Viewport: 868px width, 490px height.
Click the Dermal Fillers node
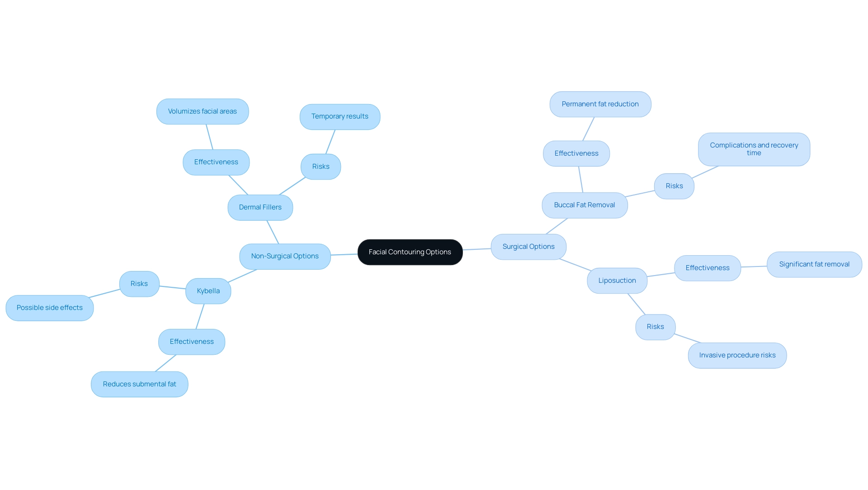260,207
